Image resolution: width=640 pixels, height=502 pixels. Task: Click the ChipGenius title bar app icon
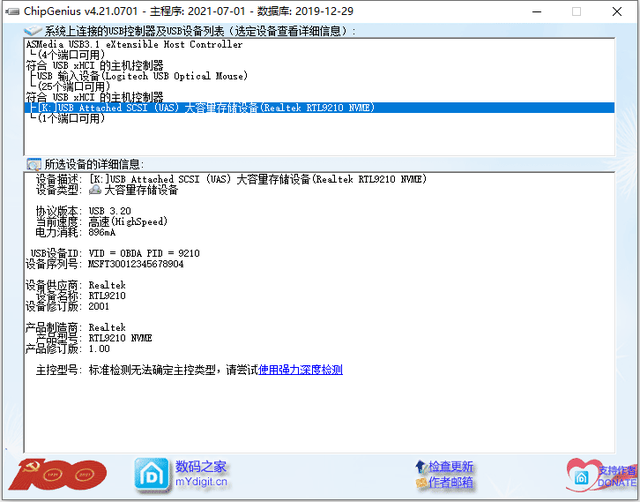(x=12, y=11)
